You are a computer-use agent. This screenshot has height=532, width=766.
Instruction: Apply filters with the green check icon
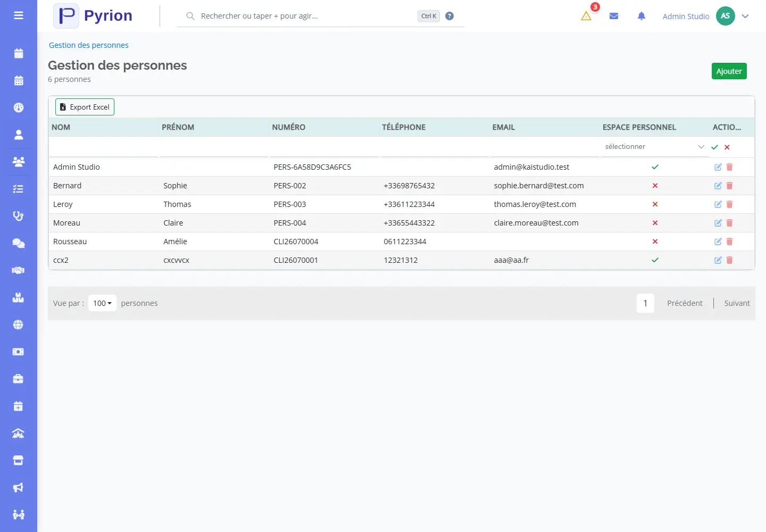point(715,147)
